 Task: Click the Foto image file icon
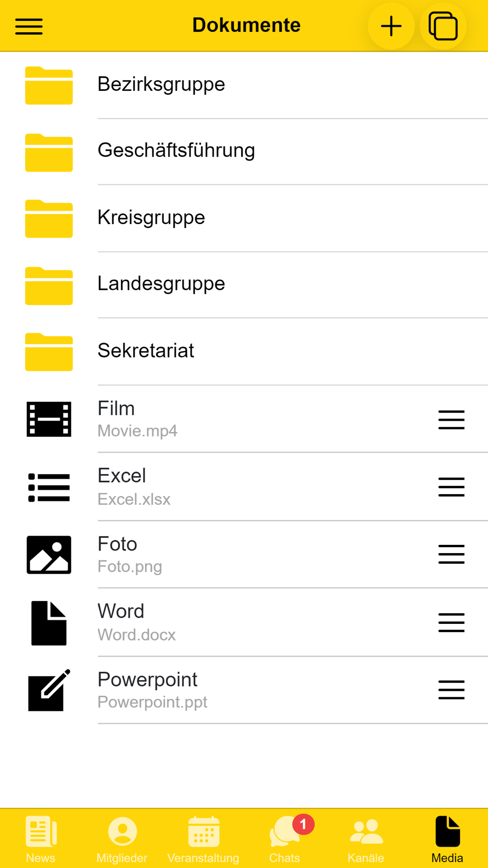[49, 555]
